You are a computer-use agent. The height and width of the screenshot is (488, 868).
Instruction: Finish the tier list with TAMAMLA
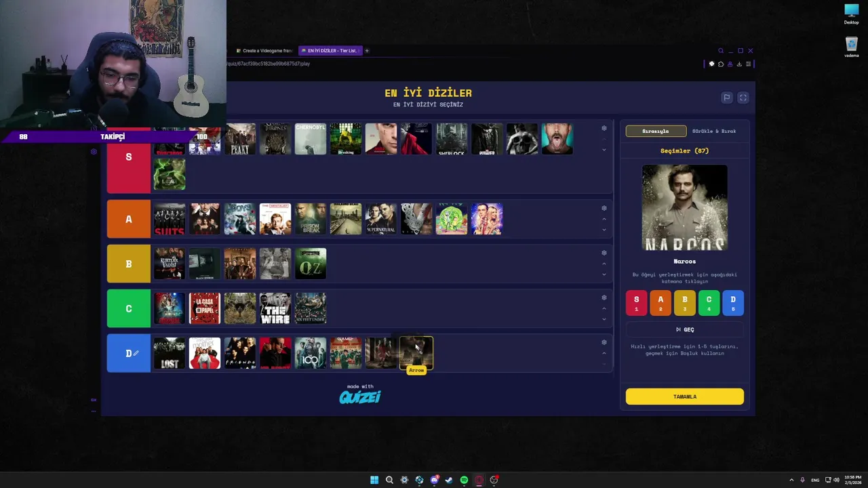pyautogui.click(x=685, y=396)
